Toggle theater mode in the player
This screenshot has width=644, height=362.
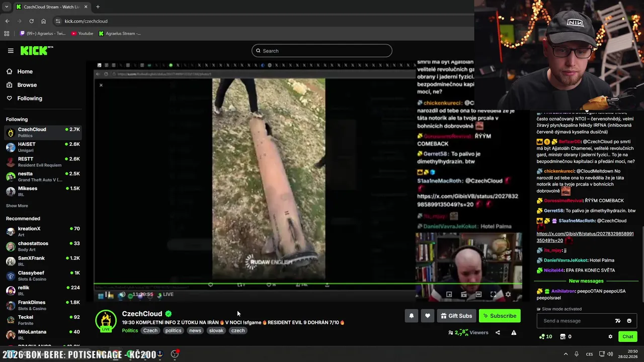click(x=478, y=295)
